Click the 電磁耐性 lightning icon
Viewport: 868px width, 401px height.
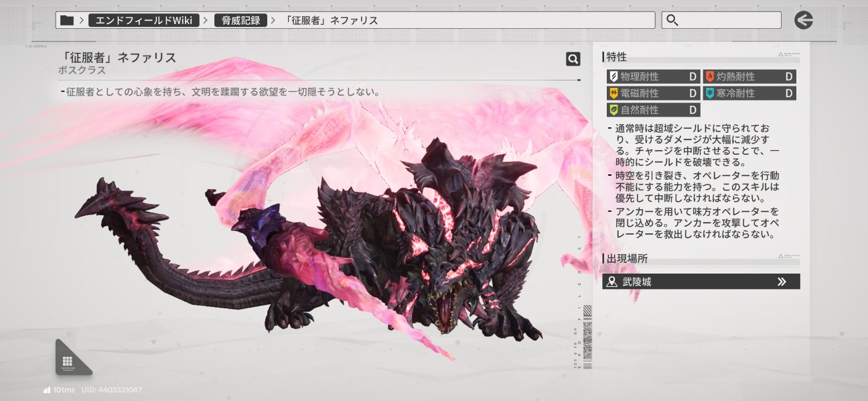(613, 93)
